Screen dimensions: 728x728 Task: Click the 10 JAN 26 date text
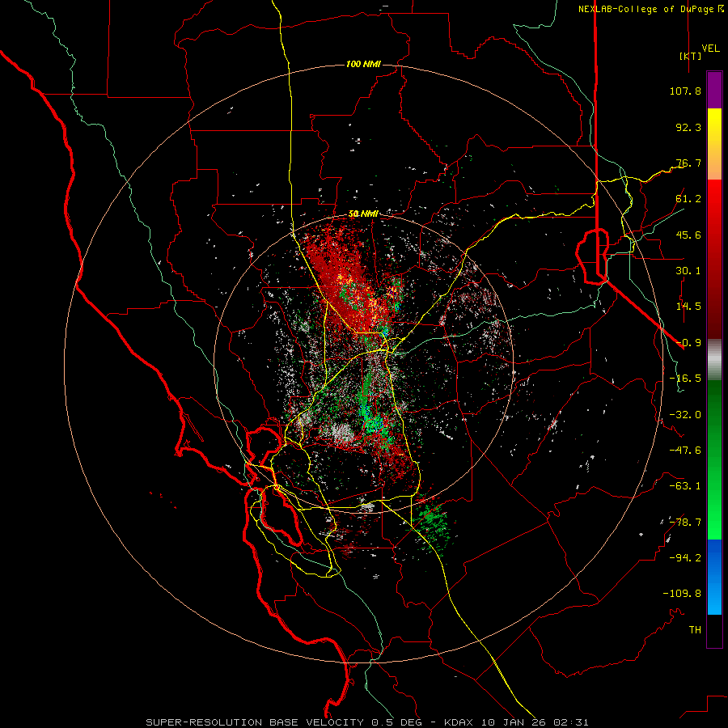[514, 722]
